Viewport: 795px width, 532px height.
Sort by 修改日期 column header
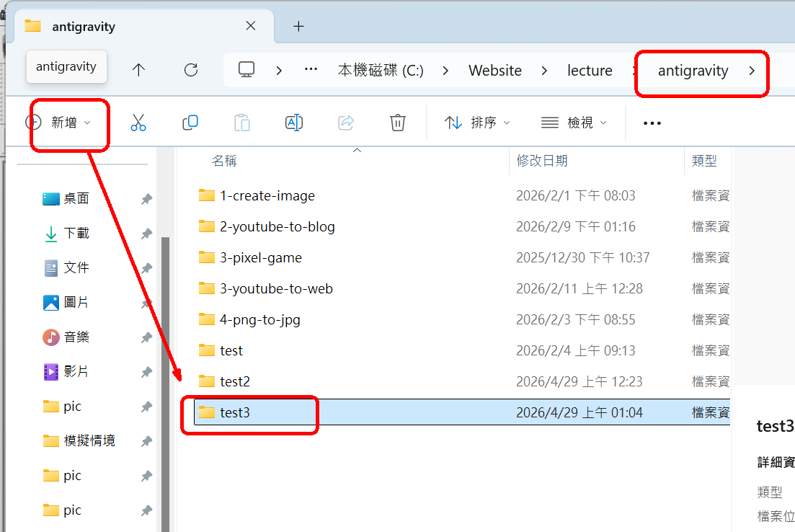(542, 161)
